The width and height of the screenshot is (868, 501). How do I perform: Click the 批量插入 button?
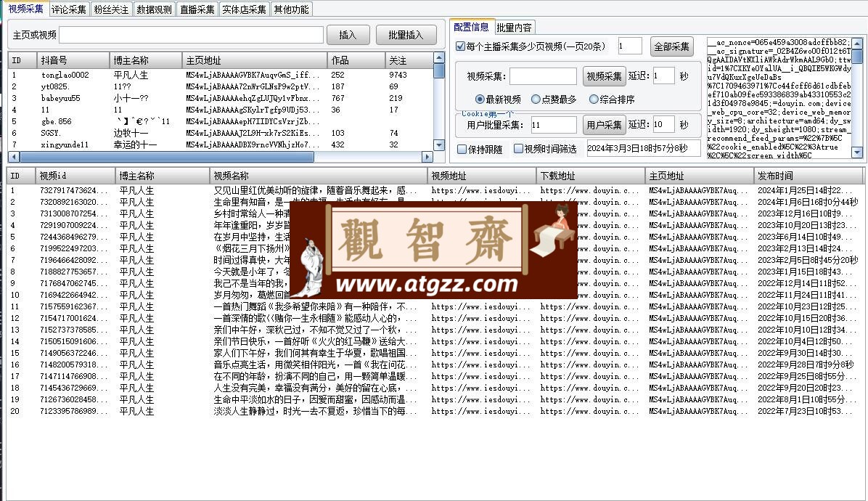(x=406, y=35)
